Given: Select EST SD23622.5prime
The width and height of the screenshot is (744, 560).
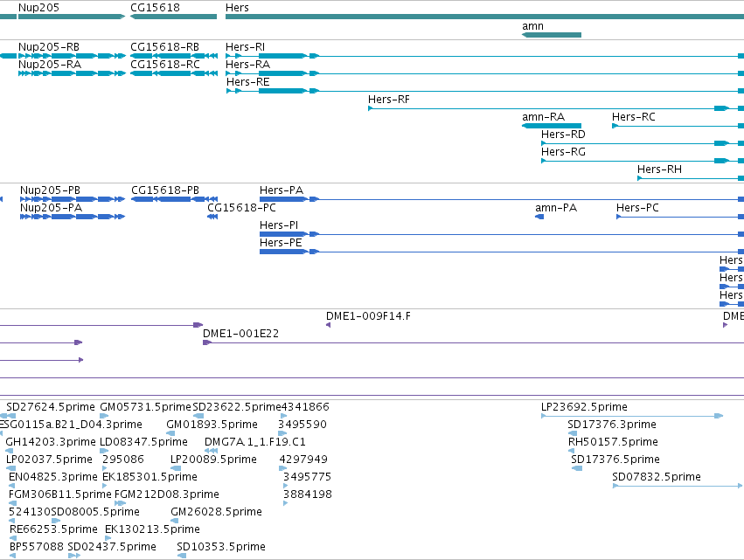Looking at the screenshot, I should pyautogui.click(x=237, y=407).
